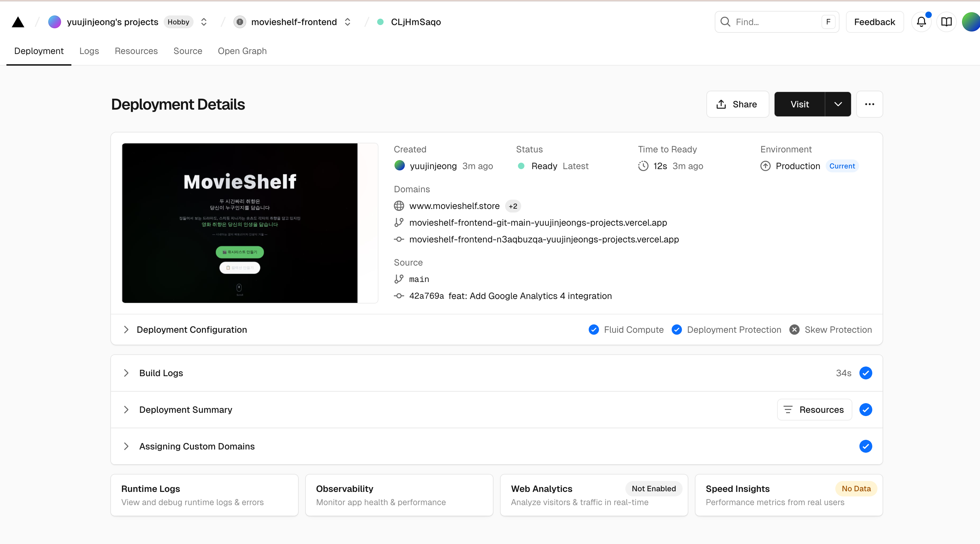The height and width of the screenshot is (544, 980).
Task: Click into the Find search field
Action: coord(776,22)
